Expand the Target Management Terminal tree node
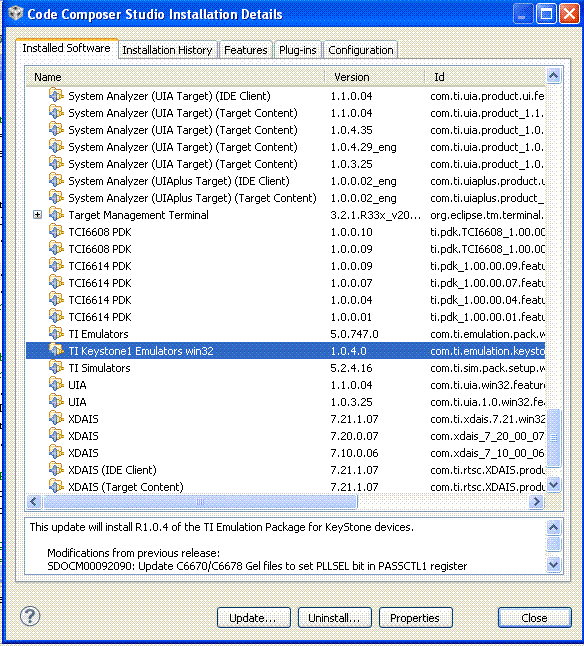Image resolution: width=584 pixels, height=646 pixels. (37, 215)
